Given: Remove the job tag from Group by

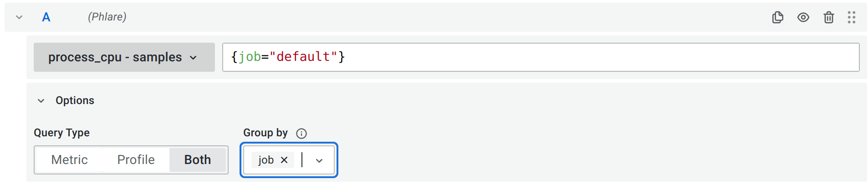Looking at the screenshot, I should pos(284,160).
